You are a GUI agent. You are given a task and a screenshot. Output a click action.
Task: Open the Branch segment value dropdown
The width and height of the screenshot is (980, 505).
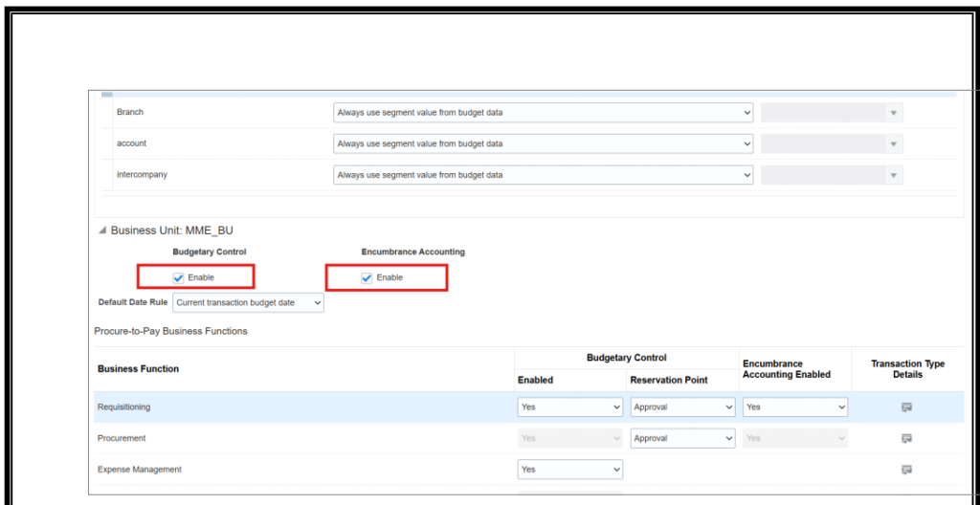[543, 113]
